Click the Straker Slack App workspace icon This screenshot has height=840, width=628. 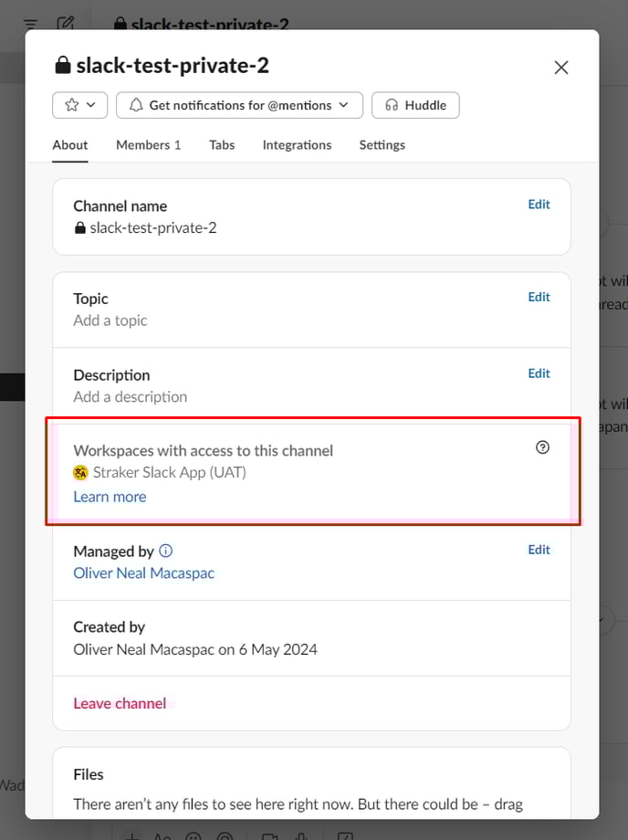point(80,473)
